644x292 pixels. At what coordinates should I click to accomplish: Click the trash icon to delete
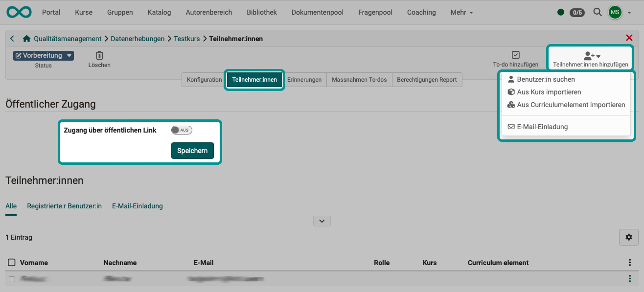click(99, 55)
